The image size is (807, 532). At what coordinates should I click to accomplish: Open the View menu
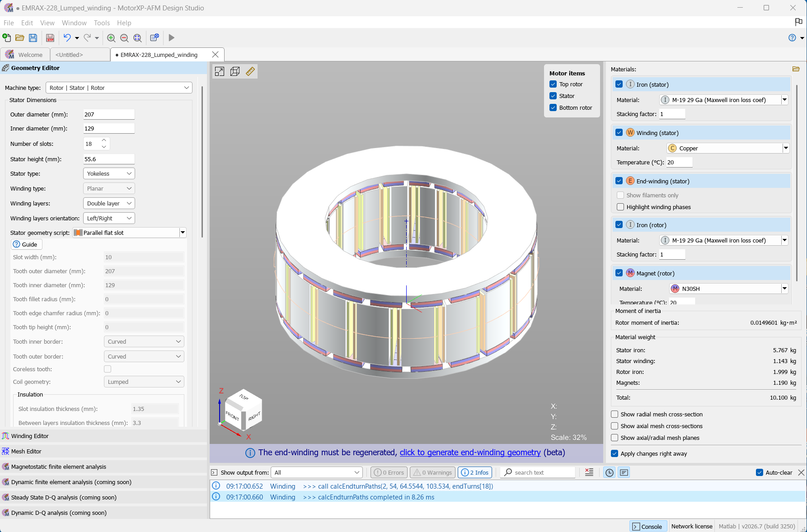pos(47,23)
